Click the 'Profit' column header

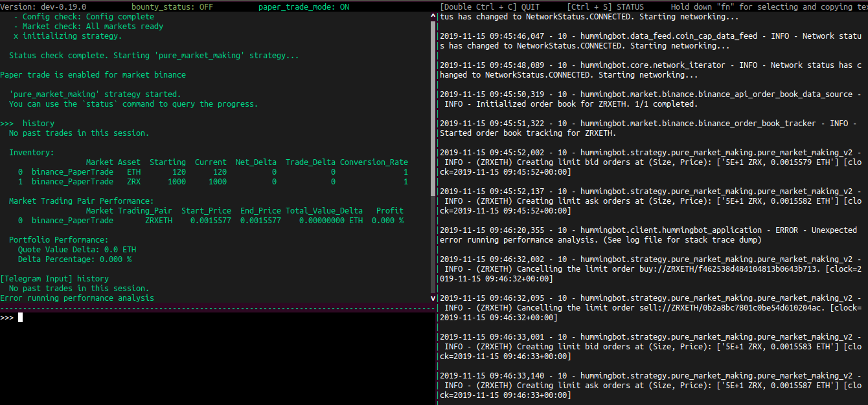pos(390,211)
